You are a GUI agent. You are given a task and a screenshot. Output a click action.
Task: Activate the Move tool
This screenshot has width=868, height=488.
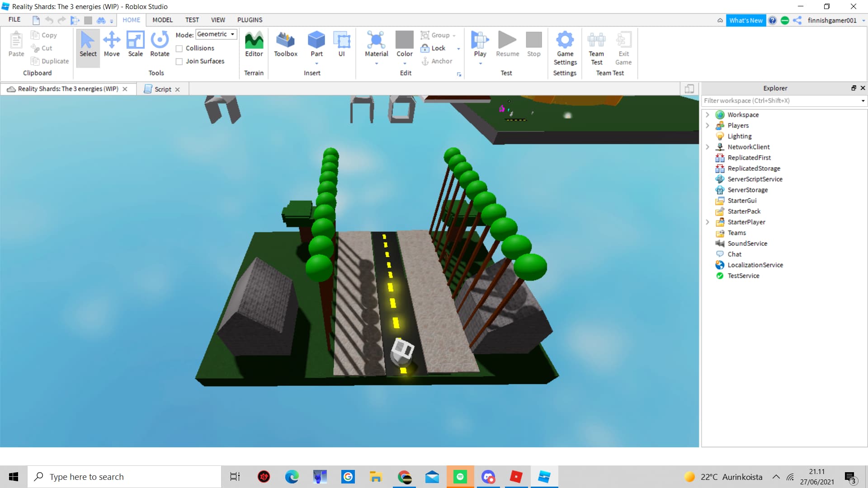tap(112, 44)
